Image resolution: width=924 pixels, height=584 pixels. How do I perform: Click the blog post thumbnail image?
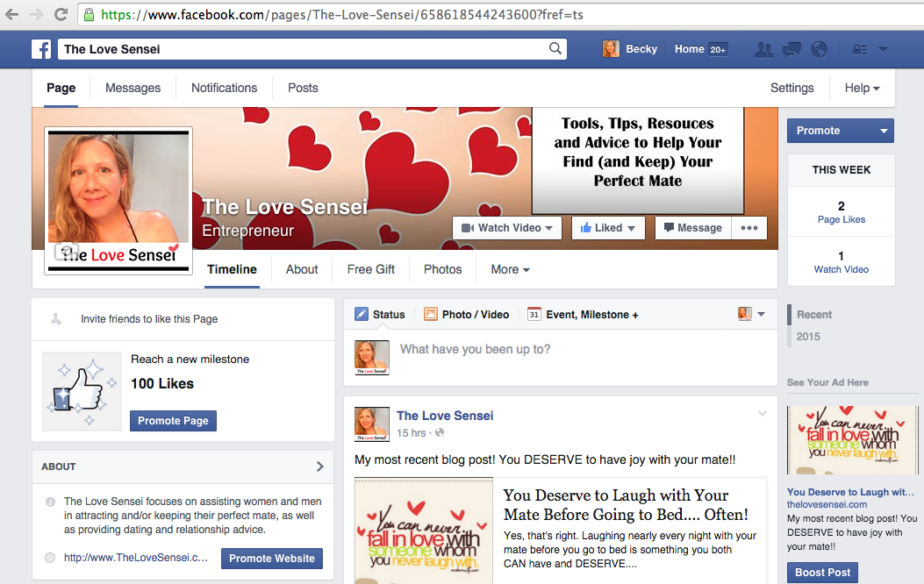(424, 531)
